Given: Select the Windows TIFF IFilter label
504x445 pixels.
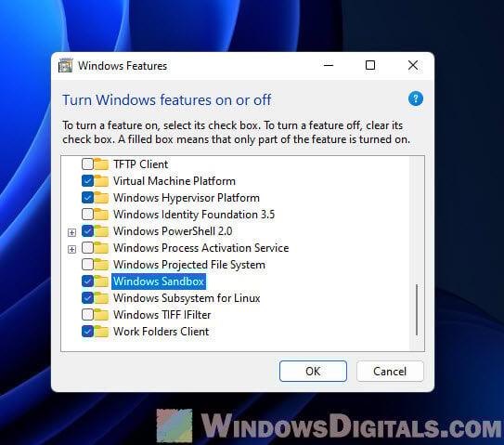Looking at the screenshot, I should pos(162,315).
